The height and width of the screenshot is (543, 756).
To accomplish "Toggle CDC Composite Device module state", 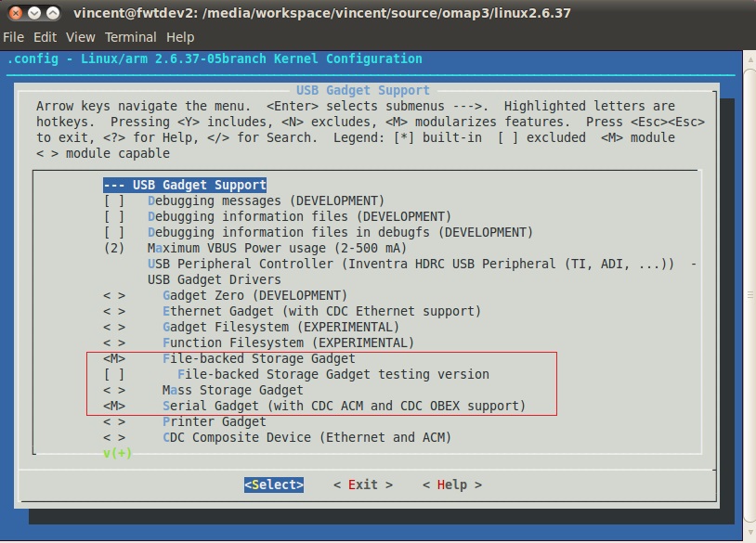I will (x=114, y=437).
